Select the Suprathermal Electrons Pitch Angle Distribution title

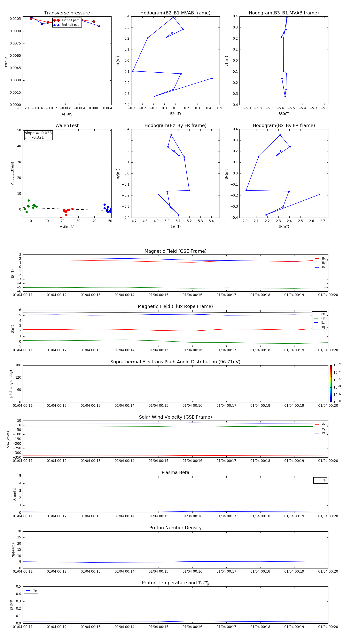175,362
